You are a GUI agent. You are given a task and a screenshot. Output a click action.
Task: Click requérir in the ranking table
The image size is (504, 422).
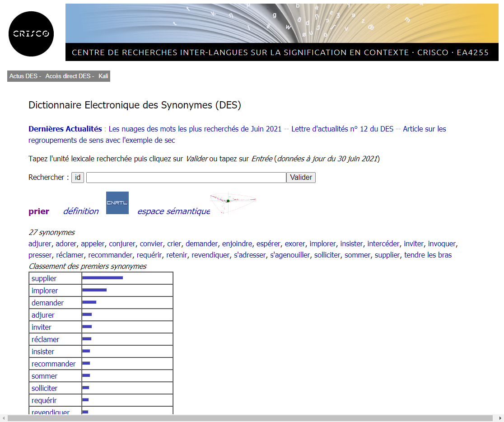44,401
